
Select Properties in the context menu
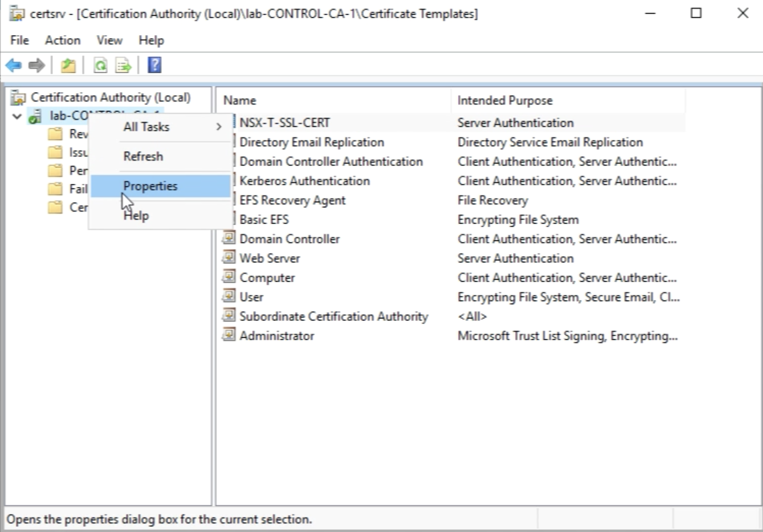coord(150,186)
